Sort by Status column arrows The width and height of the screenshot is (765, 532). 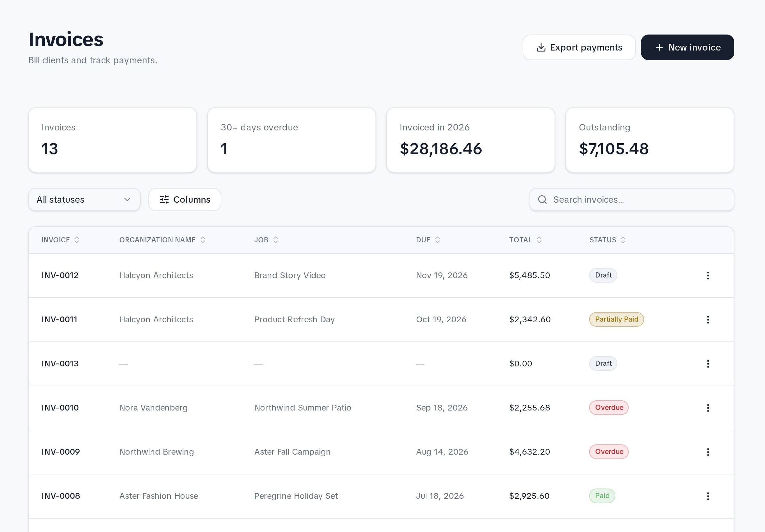point(623,240)
